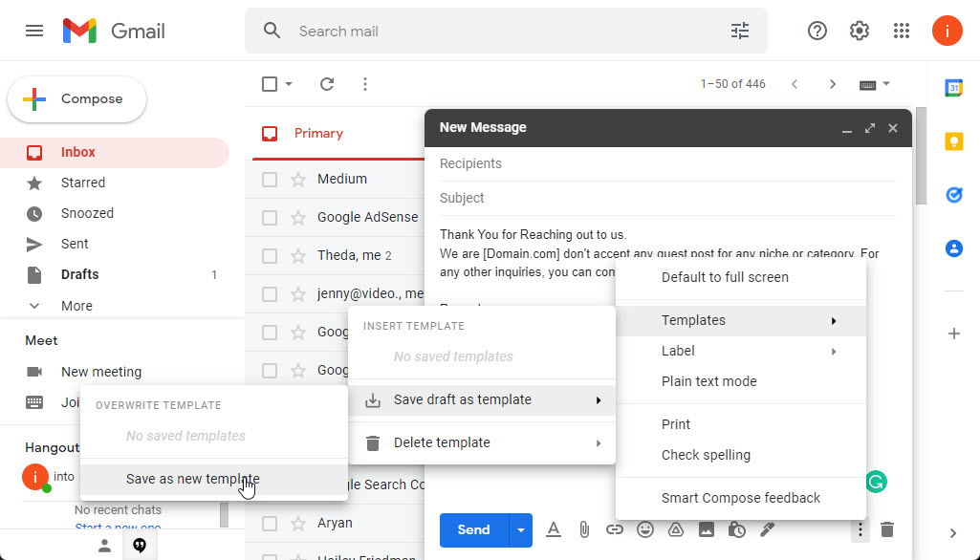The height and width of the screenshot is (560, 980).
Task: Select the Medium email checkbox
Action: (x=270, y=180)
